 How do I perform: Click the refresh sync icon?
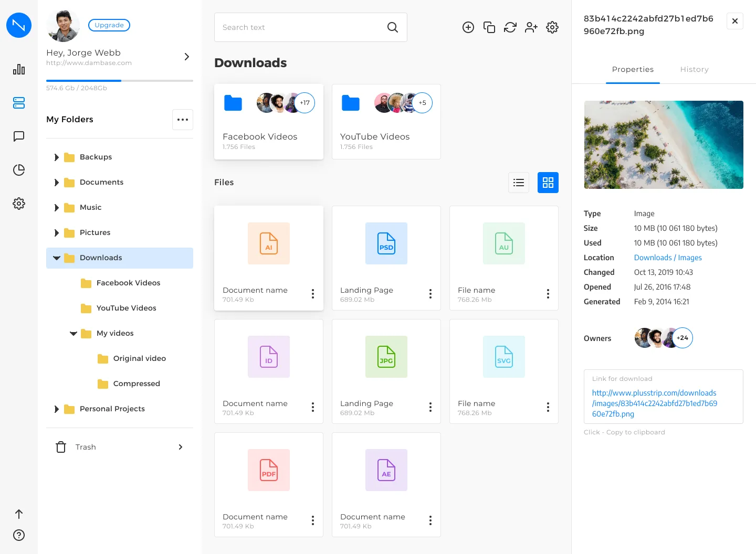point(510,27)
